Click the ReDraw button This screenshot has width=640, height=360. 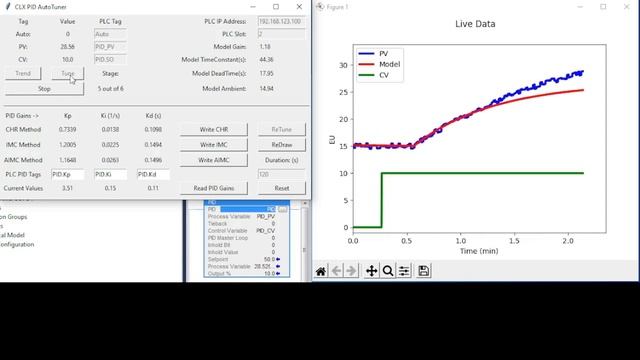click(282, 145)
